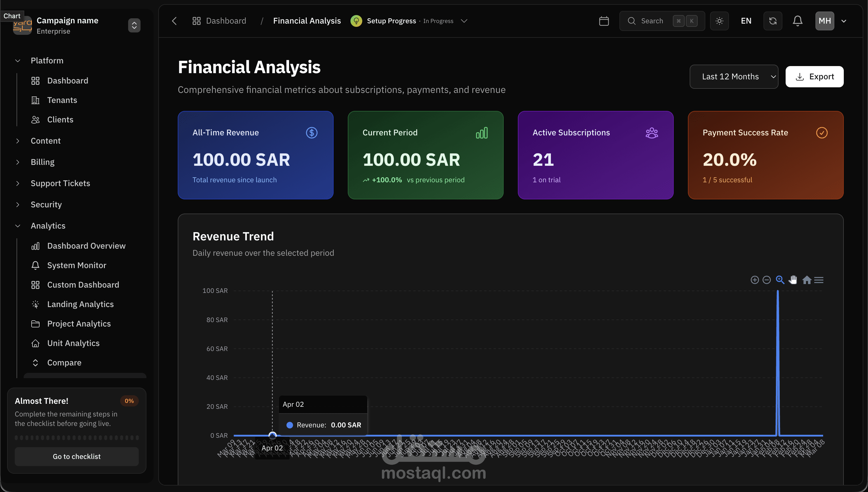Click the chart zoom out icon
The height and width of the screenshot is (492, 868).
[x=766, y=280]
